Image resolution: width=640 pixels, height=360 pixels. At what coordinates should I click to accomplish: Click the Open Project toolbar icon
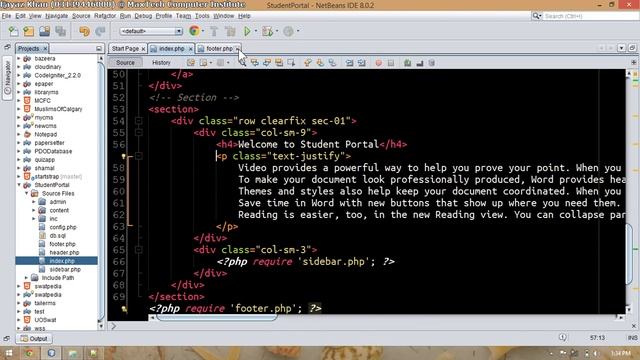[44, 31]
